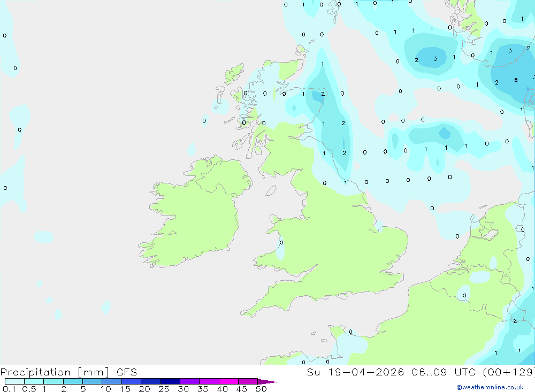Click the arrow tip above 50 mm
The image size is (535, 392).
267,382
